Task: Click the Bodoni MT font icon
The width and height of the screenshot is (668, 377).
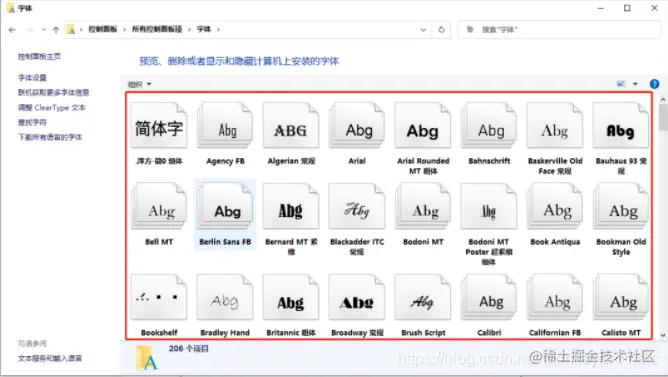Action: (x=423, y=206)
